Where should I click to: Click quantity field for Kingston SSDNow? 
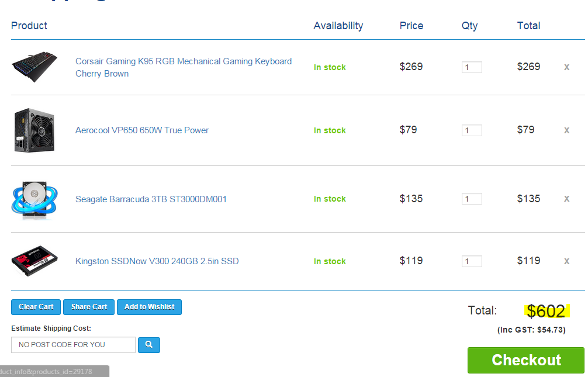point(472,261)
